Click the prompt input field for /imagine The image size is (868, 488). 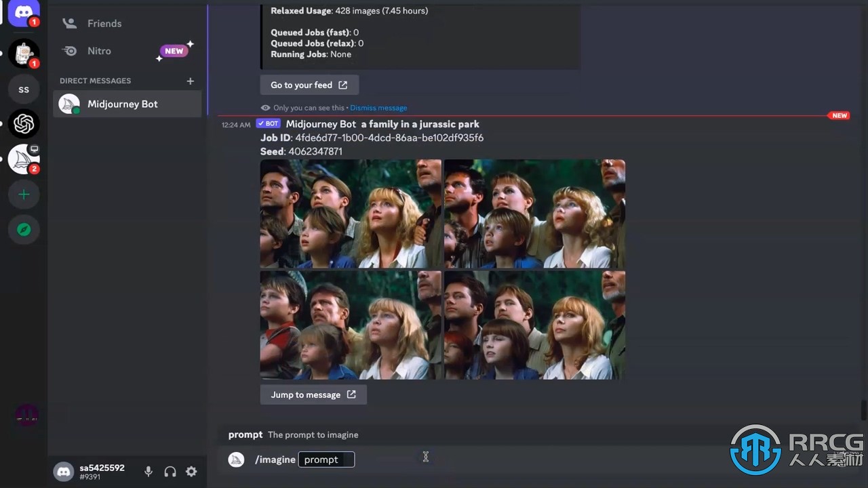click(x=327, y=460)
